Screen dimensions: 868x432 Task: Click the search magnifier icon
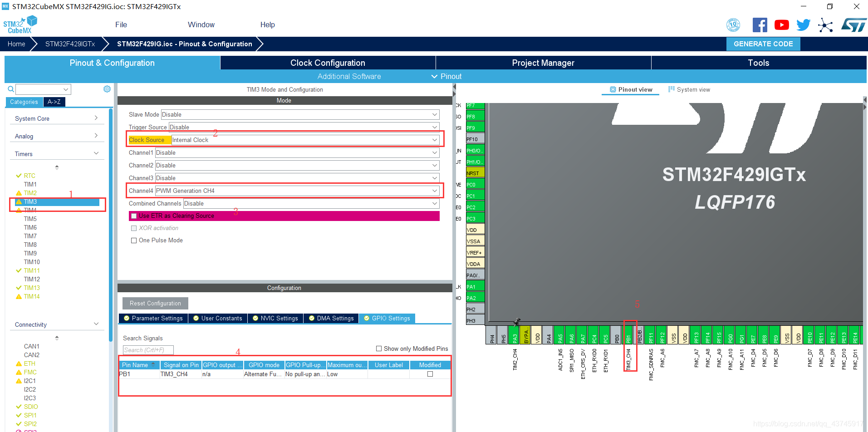(x=11, y=89)
